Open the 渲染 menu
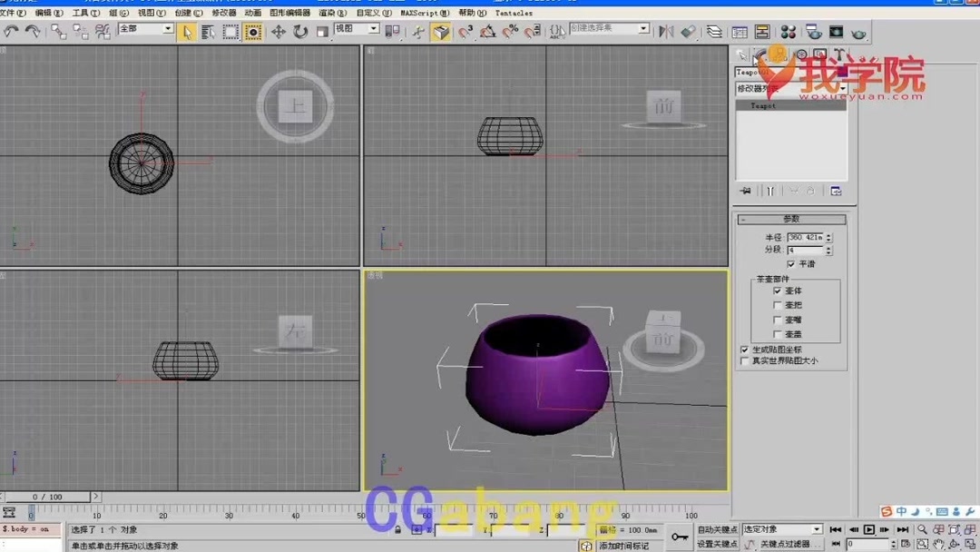980x552 pixels. point(329,13)
